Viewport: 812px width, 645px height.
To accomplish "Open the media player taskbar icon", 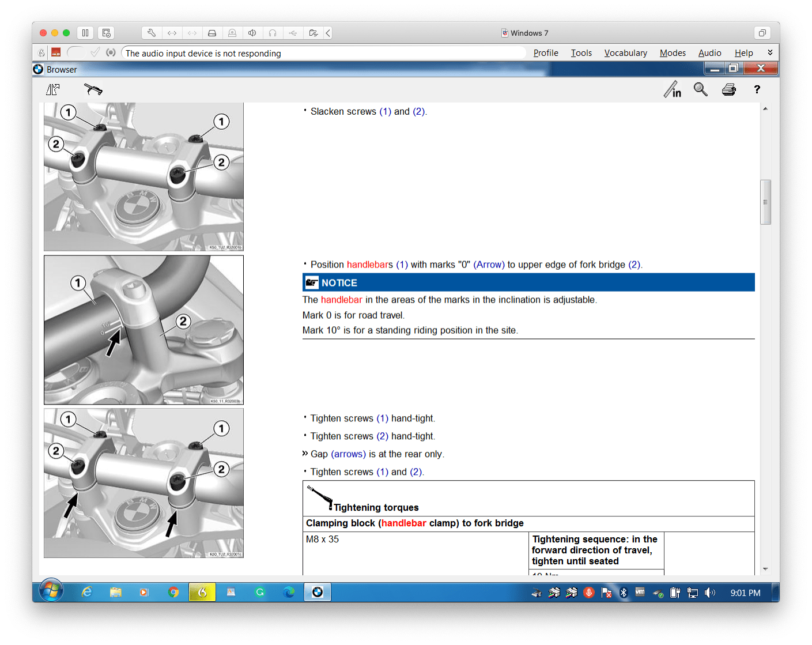I will [144, 592].
